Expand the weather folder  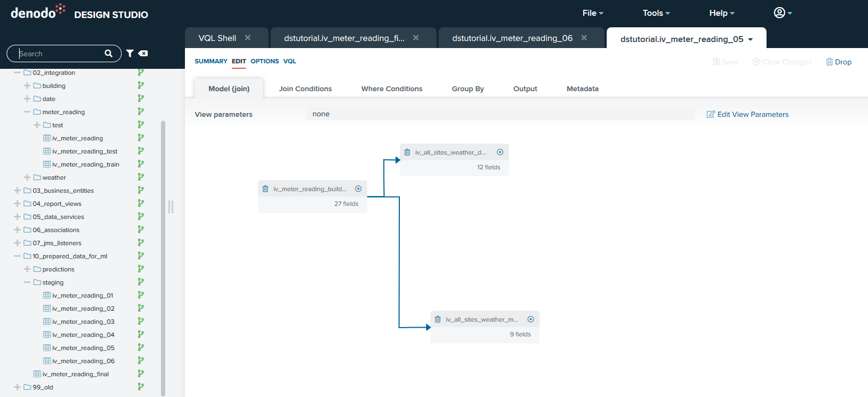pyautogui.click(x=27, y=177)
